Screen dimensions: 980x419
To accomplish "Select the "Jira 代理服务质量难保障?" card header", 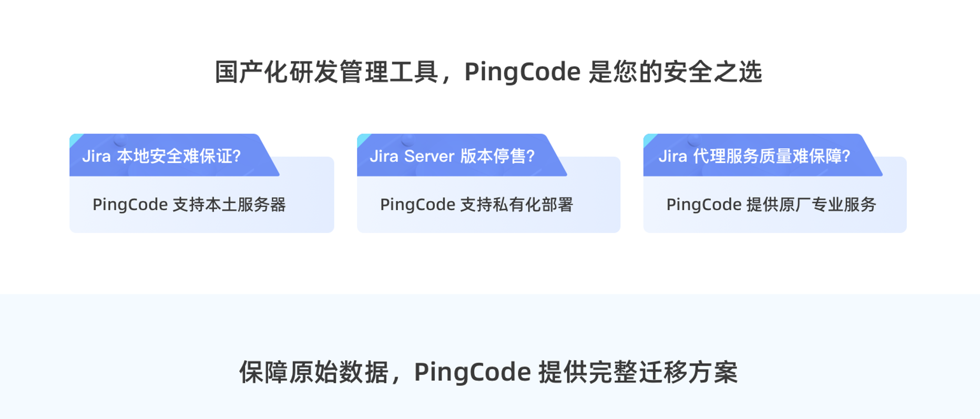I will point(754,156).
